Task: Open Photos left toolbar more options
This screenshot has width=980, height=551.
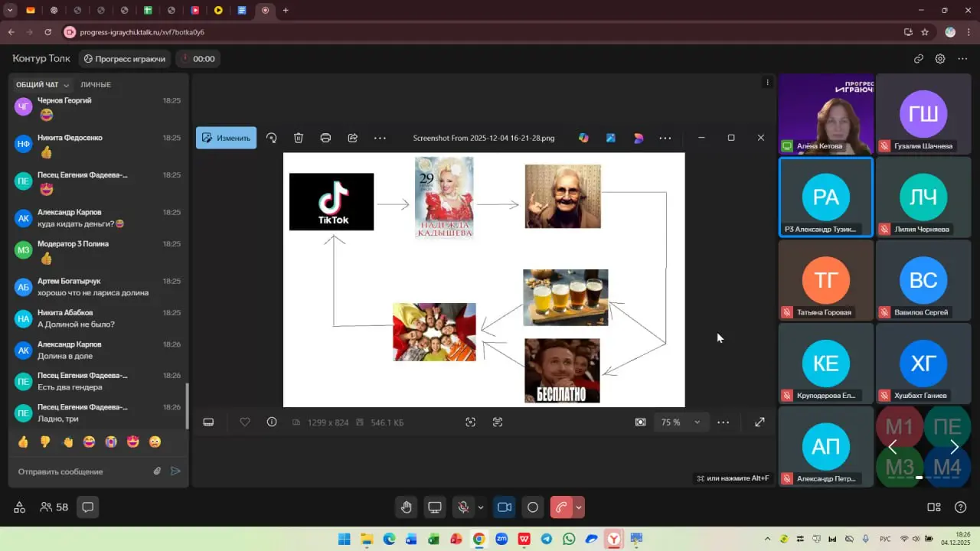Action: (x=380, y=138)
